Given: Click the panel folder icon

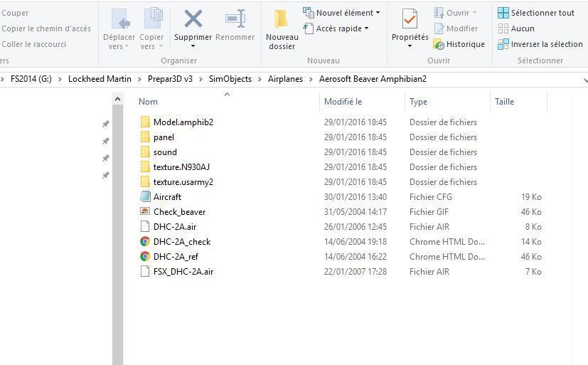Looking at the screenshot, I should tap(145, 137).
